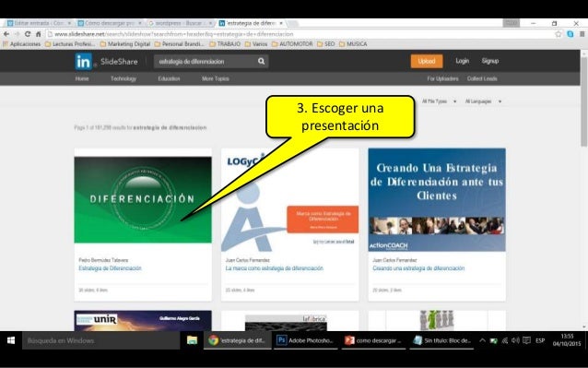Open Marketing Digital bookmark folder
The image size is (588, 368).
pyautogui.click(x=125, y=44)
